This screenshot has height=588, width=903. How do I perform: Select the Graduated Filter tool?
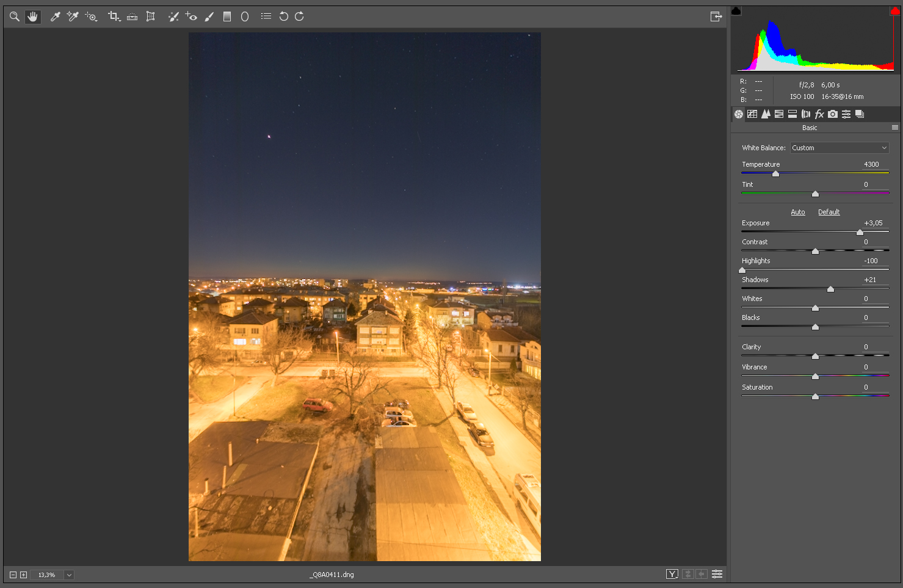(227, 16)
